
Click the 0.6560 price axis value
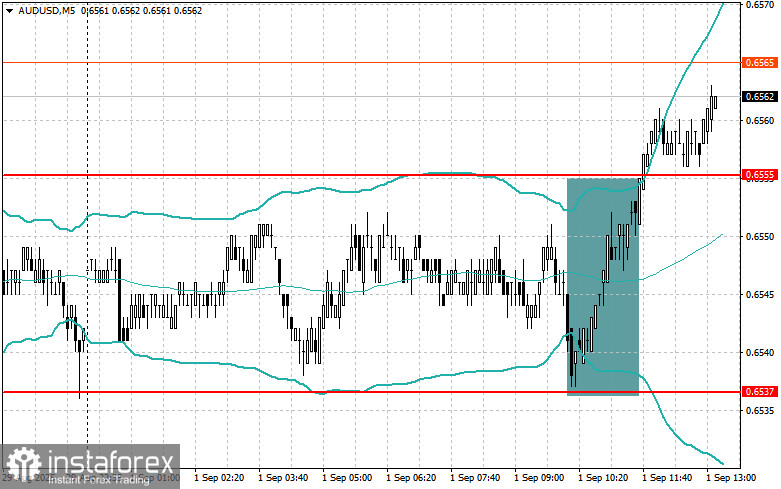pyautogui.click(x=760, y=121)
